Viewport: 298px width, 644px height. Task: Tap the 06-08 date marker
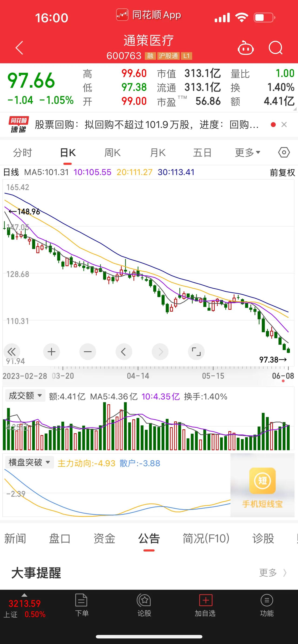point(283,376)
